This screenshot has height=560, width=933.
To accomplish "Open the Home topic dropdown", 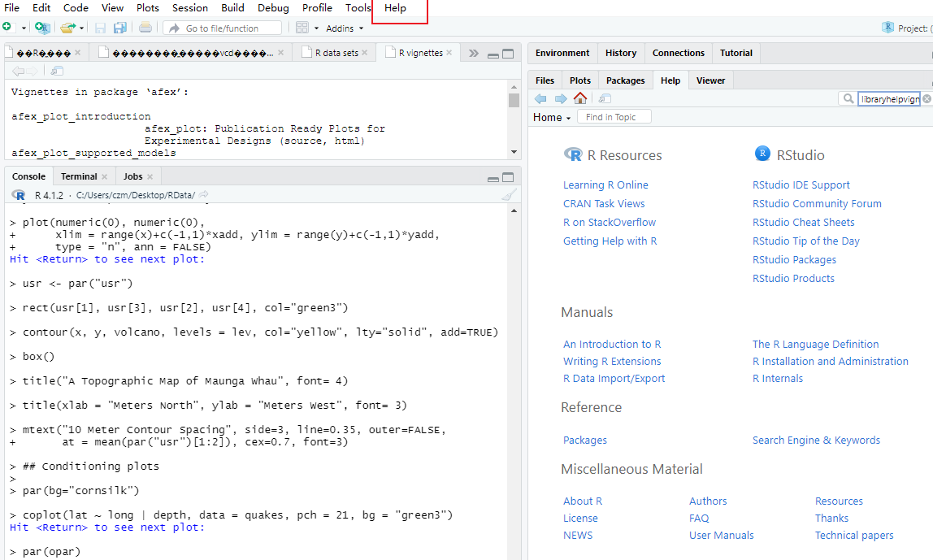I will coord(552,117).
